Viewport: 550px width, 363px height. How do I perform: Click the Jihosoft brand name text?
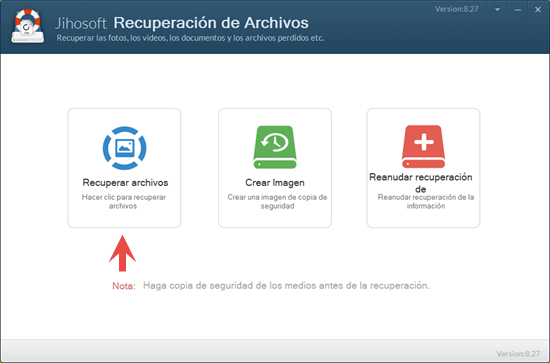[x=81, y=23]
